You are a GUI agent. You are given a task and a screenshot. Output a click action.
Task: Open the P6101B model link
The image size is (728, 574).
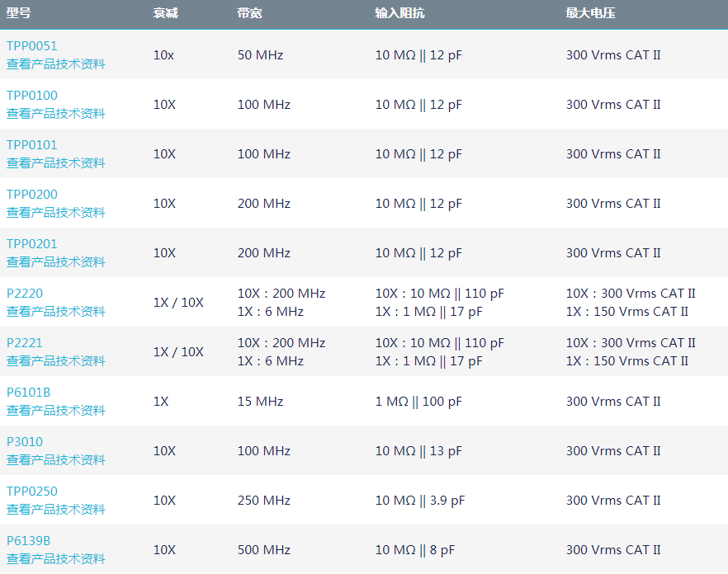click(x=28, y=393)
